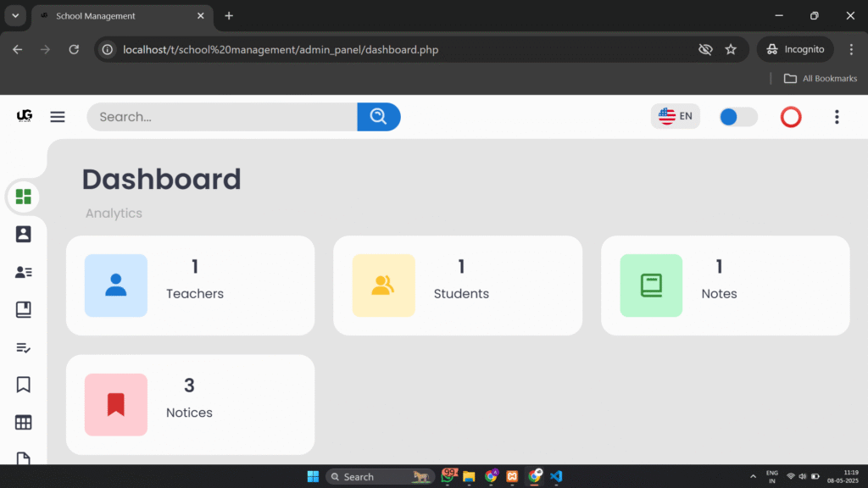This screenshot has width=868, height=488.
Task: Click the ENG IN language indicator
Action: 771,476
